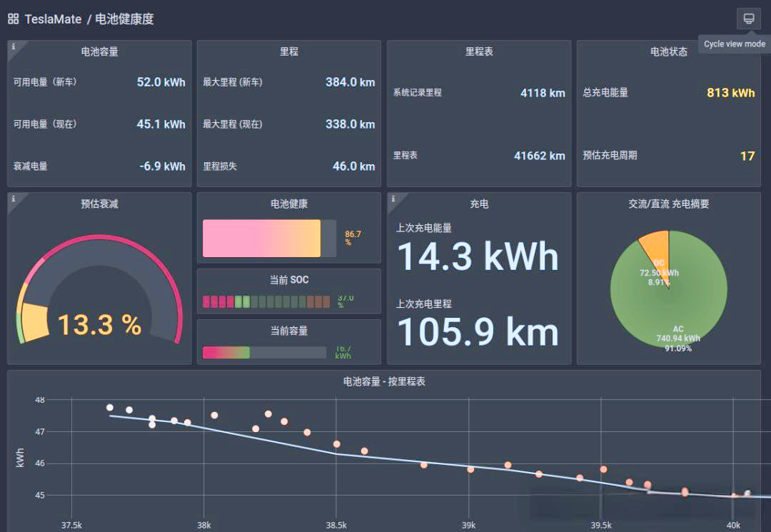This screenshot has height=532, width=771.
Task: Click the 当前容量 progress bar gauge
Action: click(x=264, y=352)
